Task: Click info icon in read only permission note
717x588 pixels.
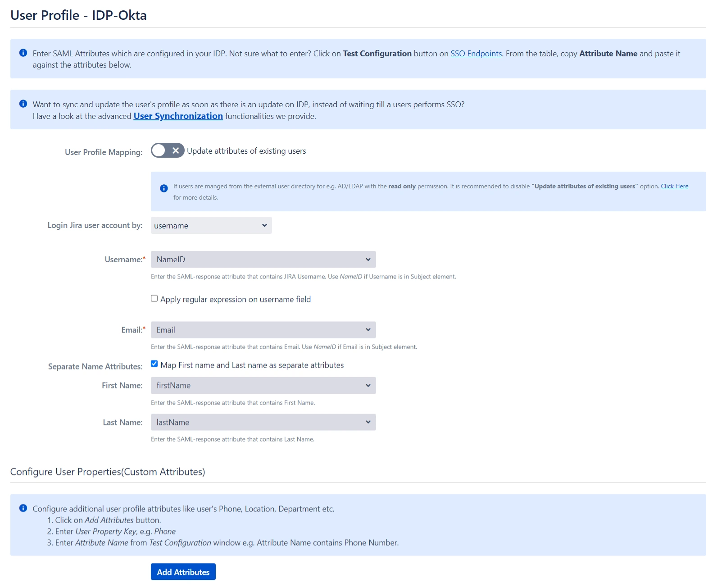Action: (x=164, y=188)
